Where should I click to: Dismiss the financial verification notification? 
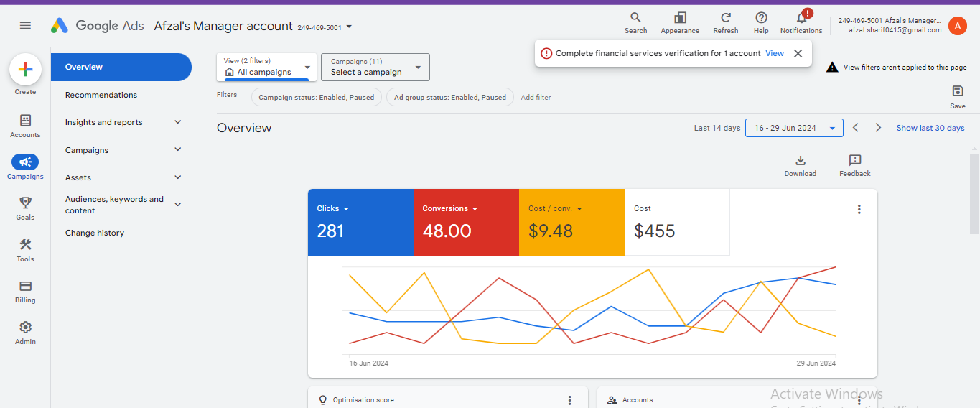[798, 53]
